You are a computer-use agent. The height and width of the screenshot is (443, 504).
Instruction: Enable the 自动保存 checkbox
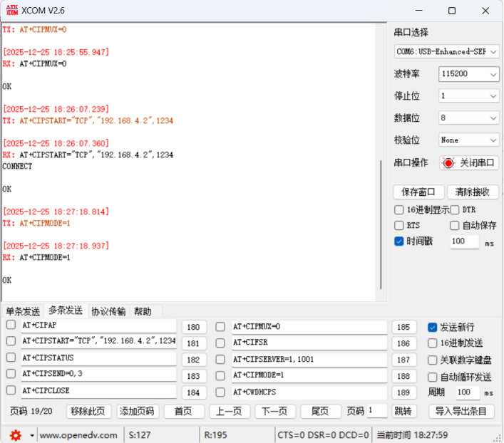455,226
